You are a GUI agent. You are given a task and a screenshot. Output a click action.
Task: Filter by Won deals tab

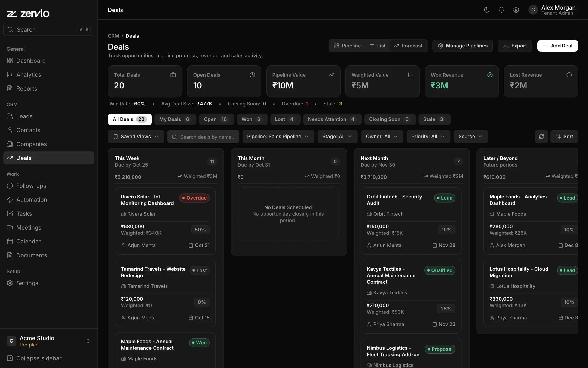point(252,119)
